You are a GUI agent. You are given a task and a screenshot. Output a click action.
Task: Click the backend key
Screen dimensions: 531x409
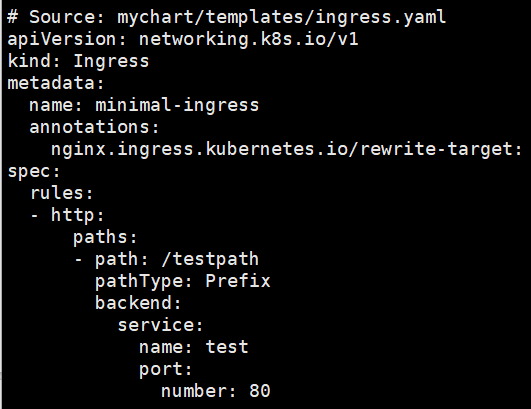[138, 303]
